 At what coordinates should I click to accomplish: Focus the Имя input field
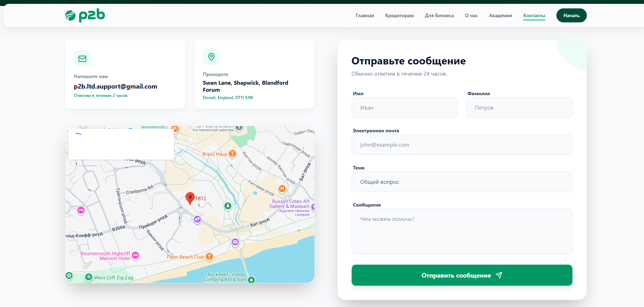pyautogui.click(x=405, y=107)
